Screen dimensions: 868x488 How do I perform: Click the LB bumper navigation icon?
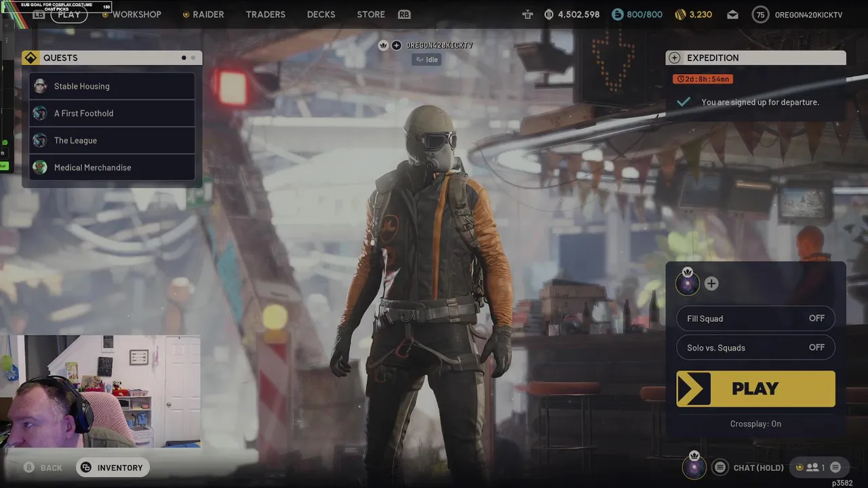(39, 14)
